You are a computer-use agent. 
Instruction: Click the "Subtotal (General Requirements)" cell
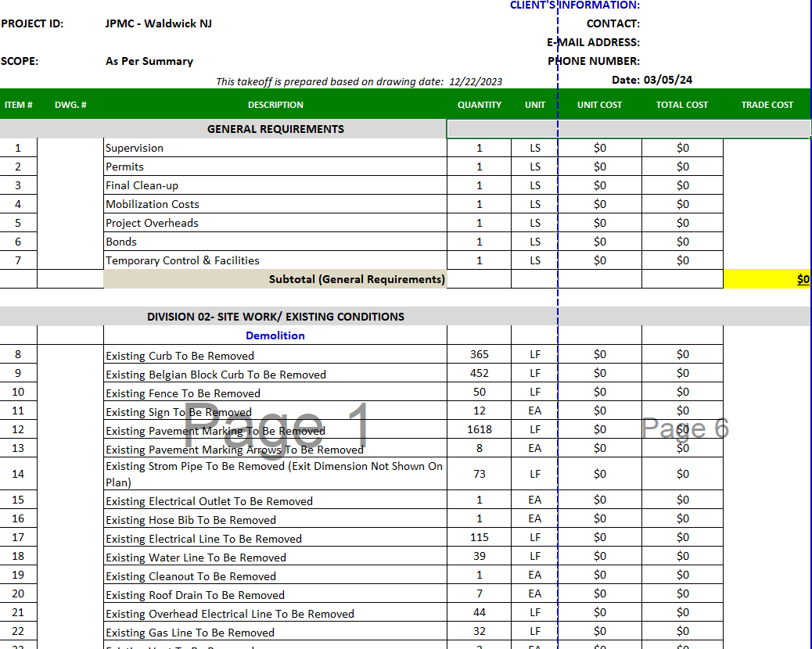356,279
